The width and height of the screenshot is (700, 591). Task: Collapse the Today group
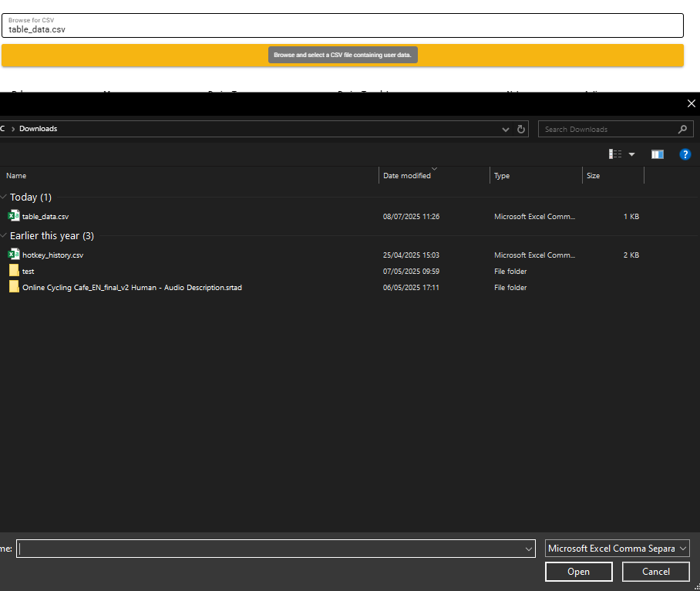[x=4, y=198]
